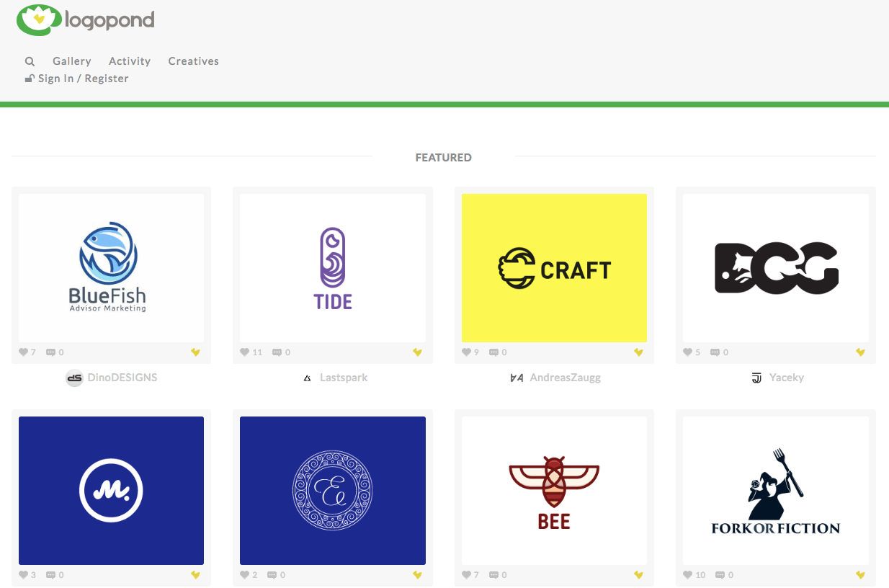Open the Gallery menu item
The height and width of the screenshot is (588, 889).
(71, 61)
